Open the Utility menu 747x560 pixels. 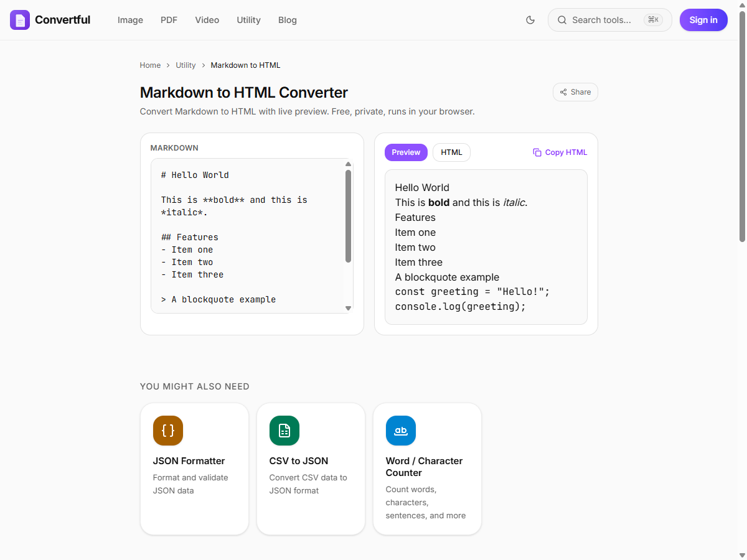pyautogui.click(x=248, y=20)
